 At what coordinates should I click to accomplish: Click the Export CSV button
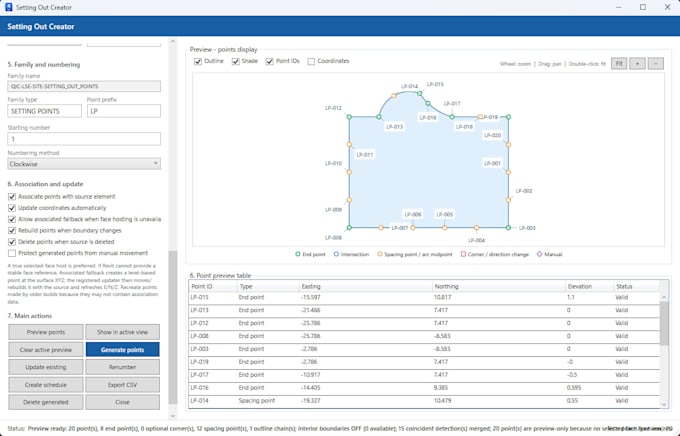point(122,385)
